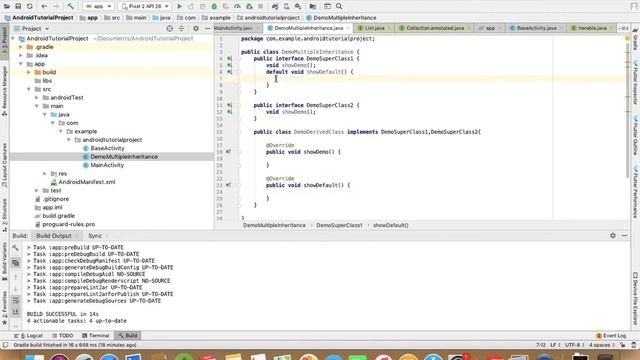Open Build panel settings gear

point(613,236)
